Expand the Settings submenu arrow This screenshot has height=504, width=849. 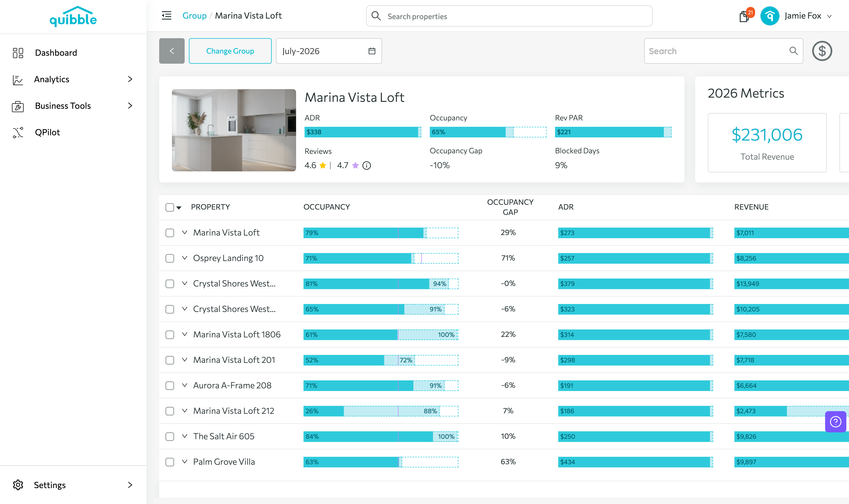(130, 485)
